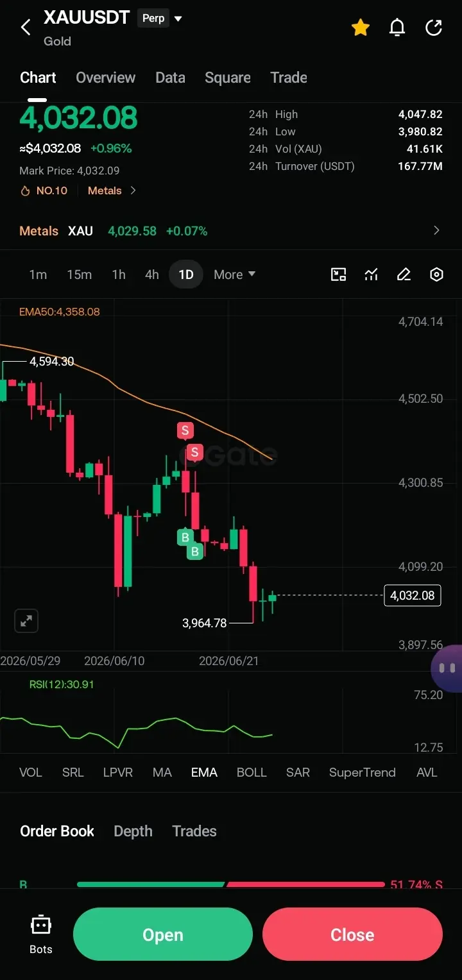Tap the Mark Price: 4,032.09 text

(69, 171)
